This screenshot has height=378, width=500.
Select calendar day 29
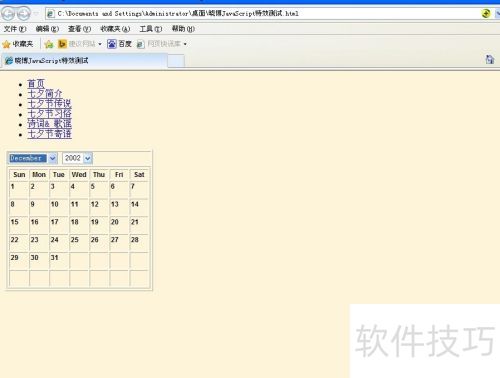(19, 261)
